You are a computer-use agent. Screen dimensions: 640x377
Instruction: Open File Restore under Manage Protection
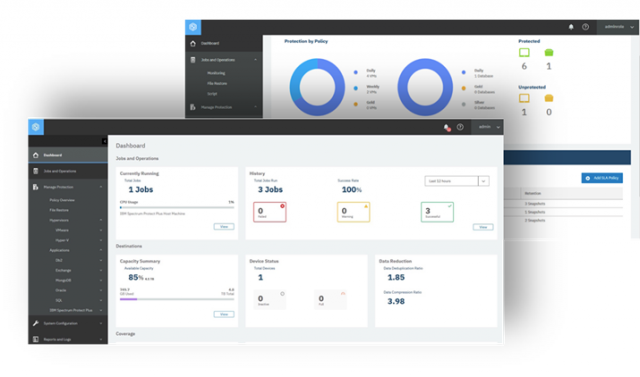pos(59,210)
